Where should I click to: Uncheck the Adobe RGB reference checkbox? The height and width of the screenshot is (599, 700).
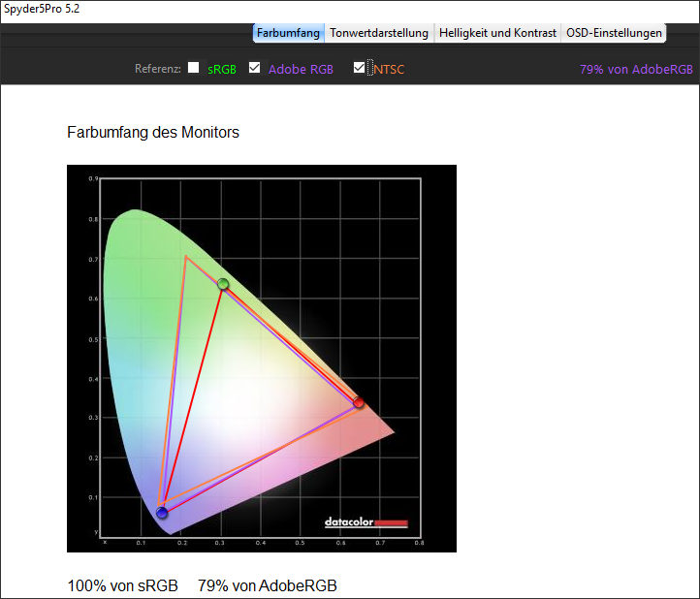pos(255,68)
